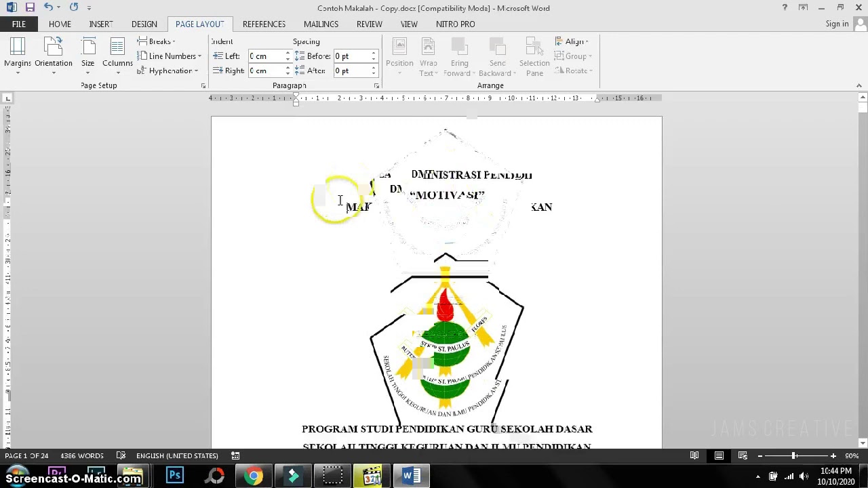Open word count from 4386 WORDS
Image resolution: width=868 pixels, height=488 pixels.
pos(81,455)
